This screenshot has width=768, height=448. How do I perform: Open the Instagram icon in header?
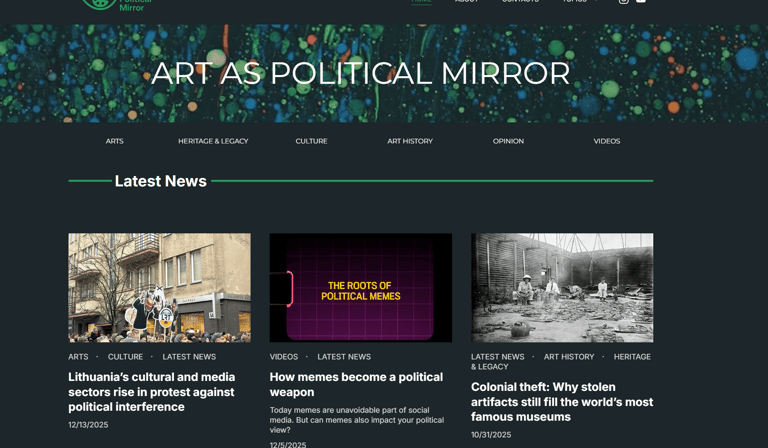[x=624, y=1]
